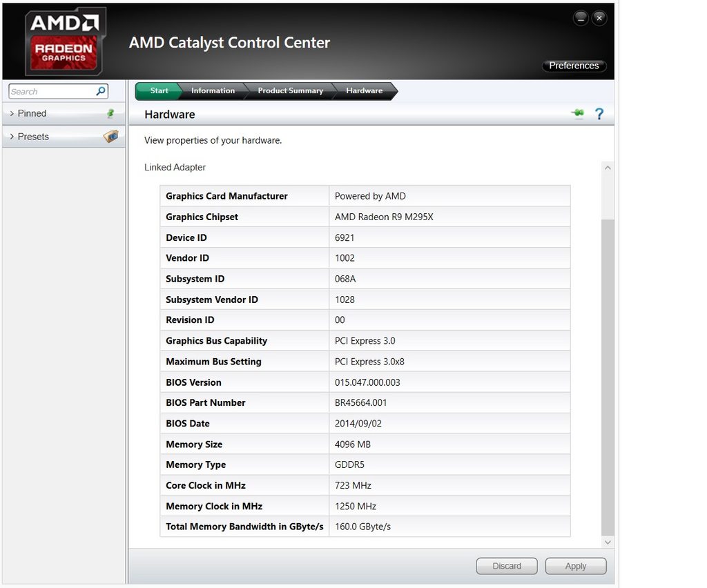Click the 'Core Clock in MHz' label
This screenshot has width=707, height=588.
click(206, 485)
